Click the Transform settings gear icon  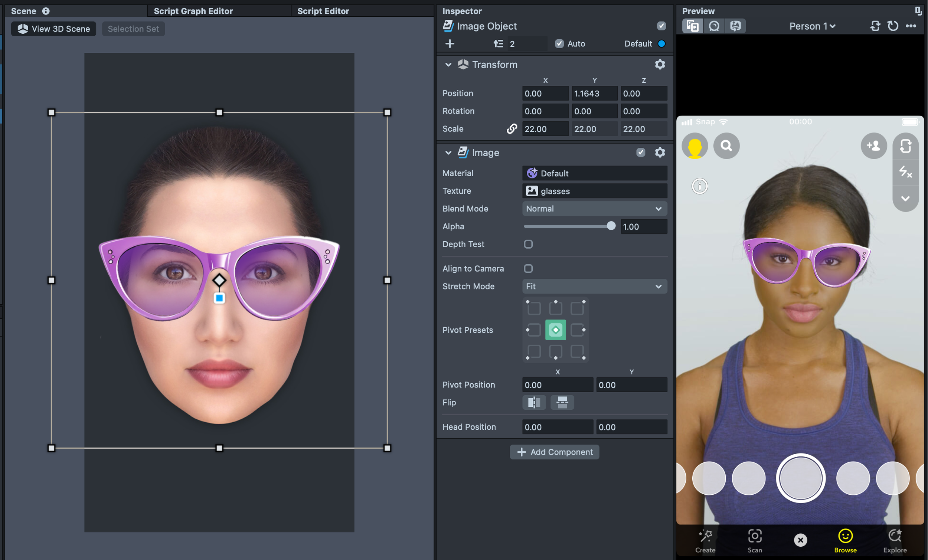(660, 65)
